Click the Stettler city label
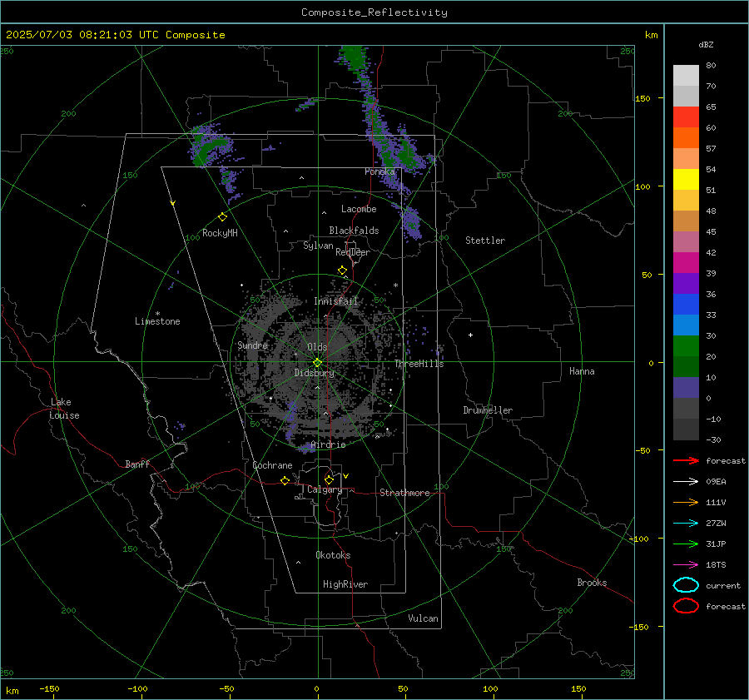Screen dimensions: 749x700 tap(485, 241)
